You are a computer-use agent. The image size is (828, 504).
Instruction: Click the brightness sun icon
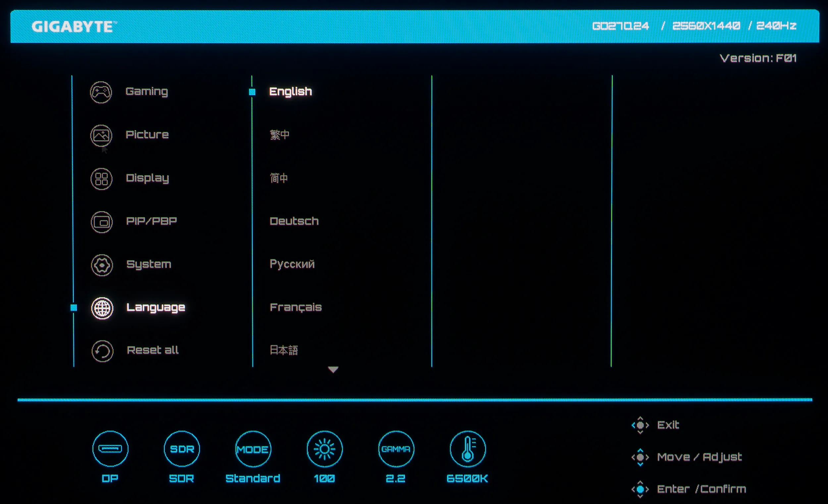pyautogui.click(x=324, y=449)
